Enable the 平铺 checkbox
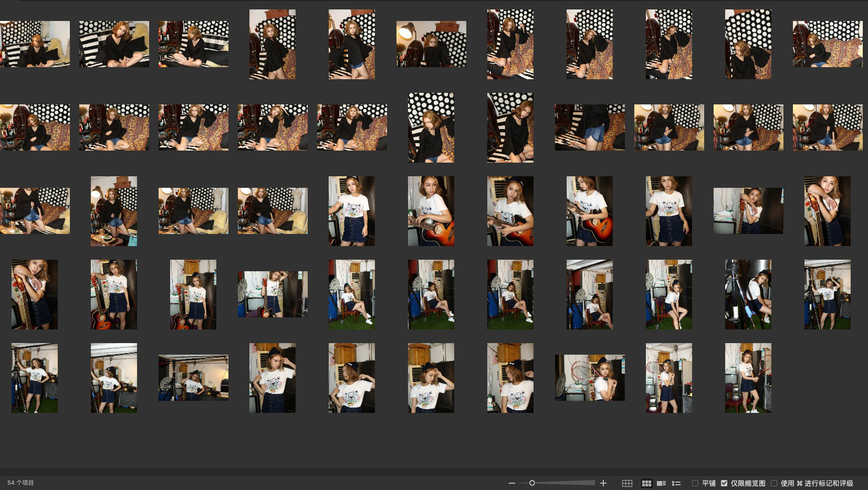The width and height of the screenshot is (868, 490). tap(695, 483)
